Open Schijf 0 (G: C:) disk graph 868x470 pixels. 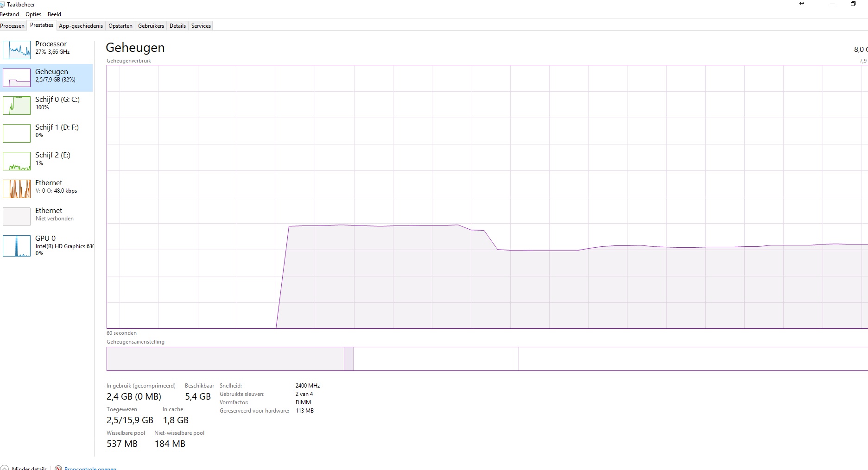pyautogui.click(x=17, y=106)
